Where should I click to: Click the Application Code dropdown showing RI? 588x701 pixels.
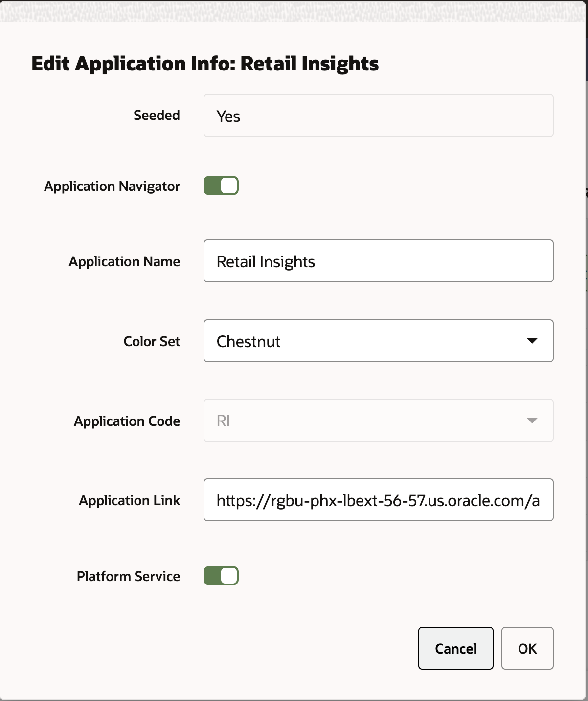click(x=378, y=421)
